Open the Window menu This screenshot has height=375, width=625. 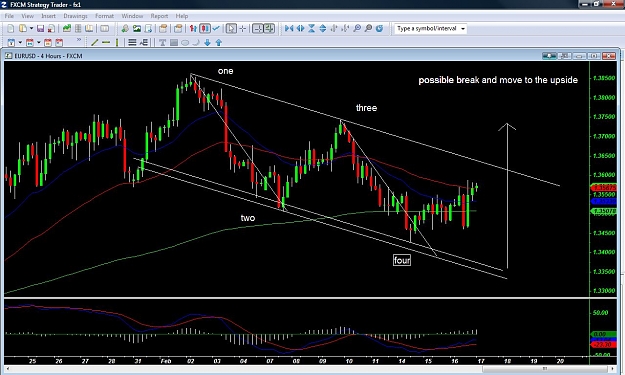tap(132, 16)
